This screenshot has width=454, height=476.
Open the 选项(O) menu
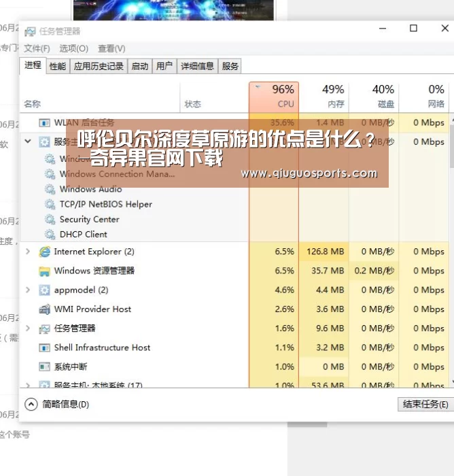tap(74, 48)
